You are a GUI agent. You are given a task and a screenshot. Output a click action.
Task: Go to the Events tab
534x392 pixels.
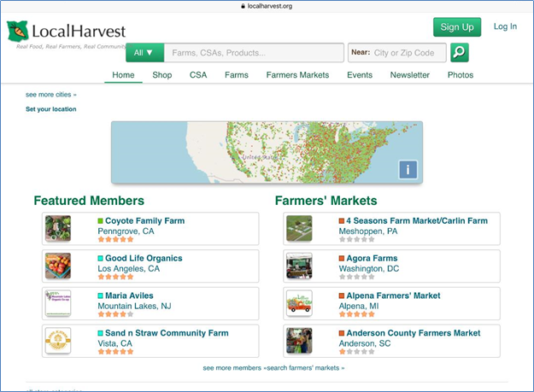click(x=359, y=75)
